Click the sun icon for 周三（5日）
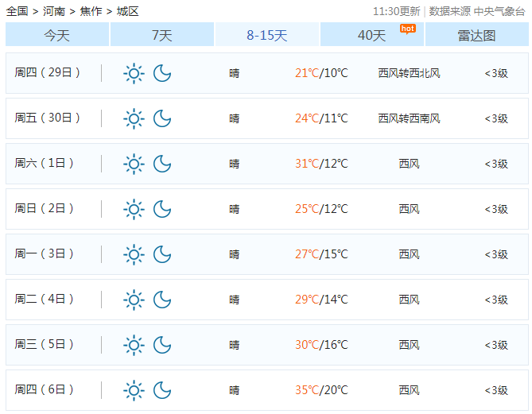This screenshot has width=532, height=414. coord(134,345)
